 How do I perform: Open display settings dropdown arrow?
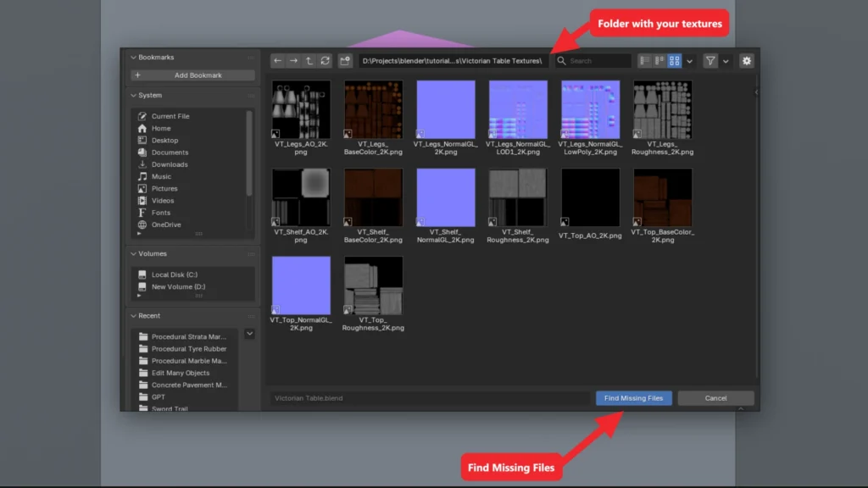(x=690, y=61)
